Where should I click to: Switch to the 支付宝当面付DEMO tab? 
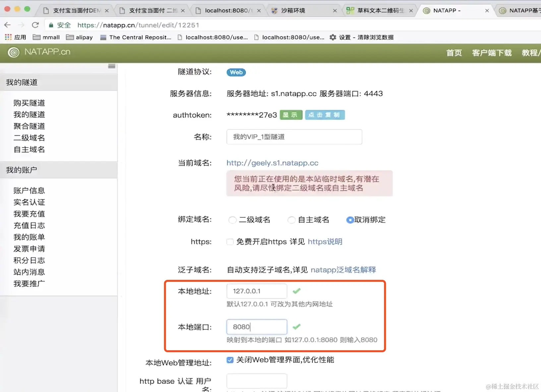(x=76, y=11)
